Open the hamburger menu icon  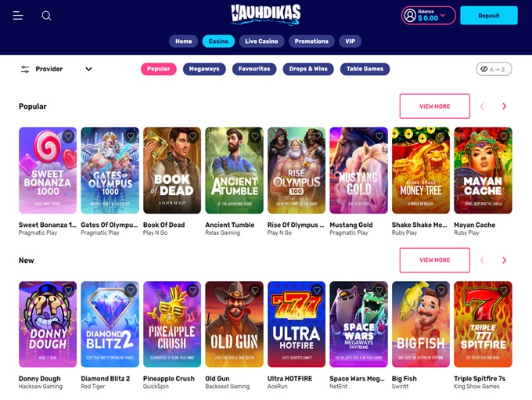pyautogui.click(x=18, y=16)
